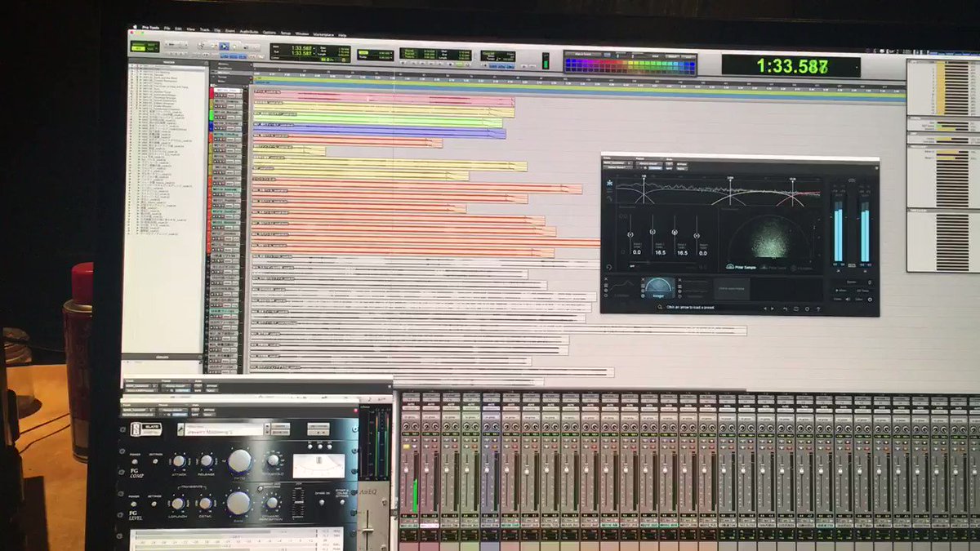The height and width of the screenshot is (551, 980).
Task: Open the Edit menu
Action: coord(178,29)
